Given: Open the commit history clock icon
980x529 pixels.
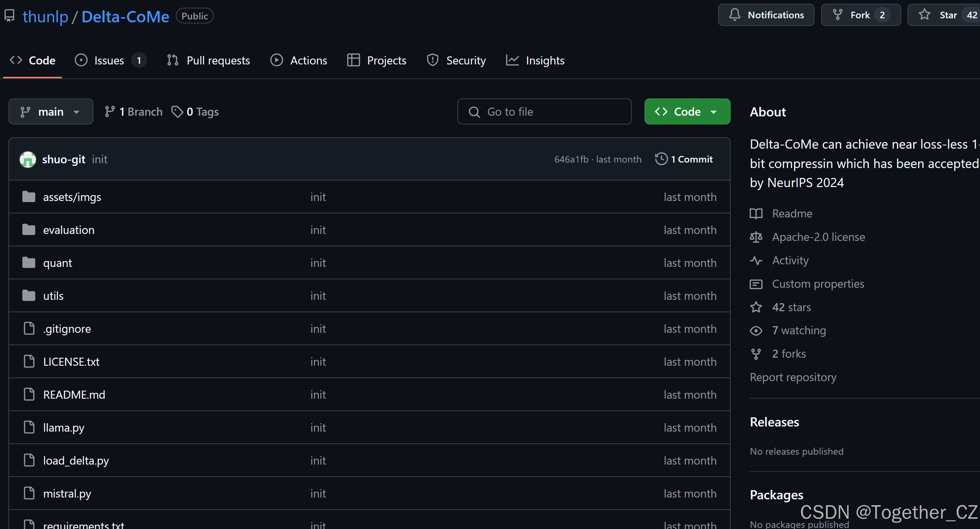Looking at the screenshot, I should (x=661, y=159).
